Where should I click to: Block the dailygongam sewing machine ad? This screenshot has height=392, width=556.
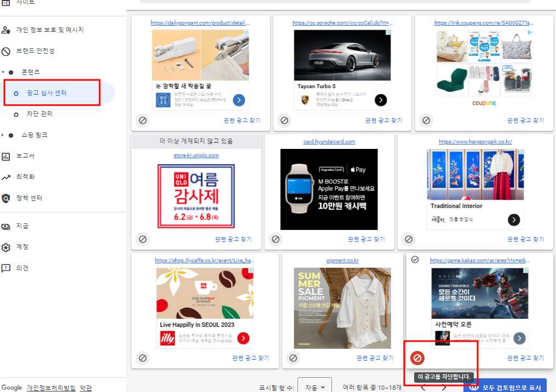click(x=142, y=120)
